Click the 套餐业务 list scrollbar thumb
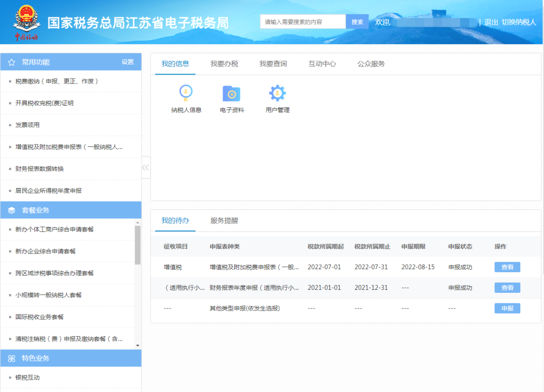This screenshot has height=392, width=544. pyautogui.click(x=138, y=245)
